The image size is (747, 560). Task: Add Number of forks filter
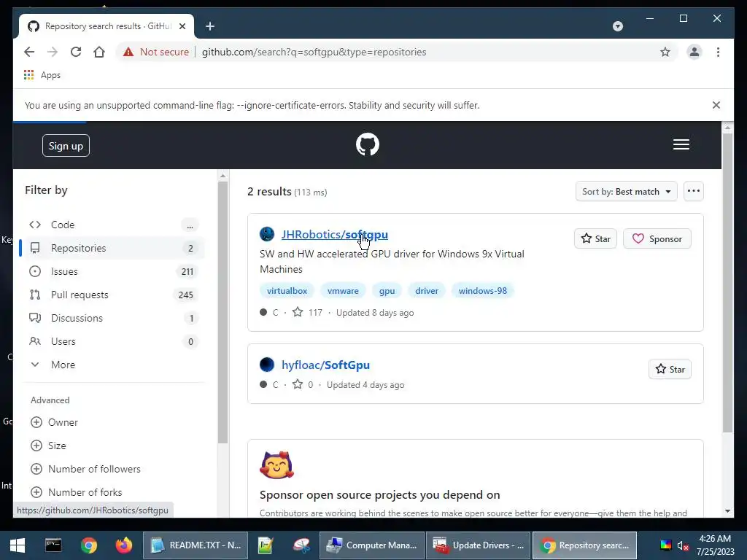pyautogui.click(x=76, y=492)
